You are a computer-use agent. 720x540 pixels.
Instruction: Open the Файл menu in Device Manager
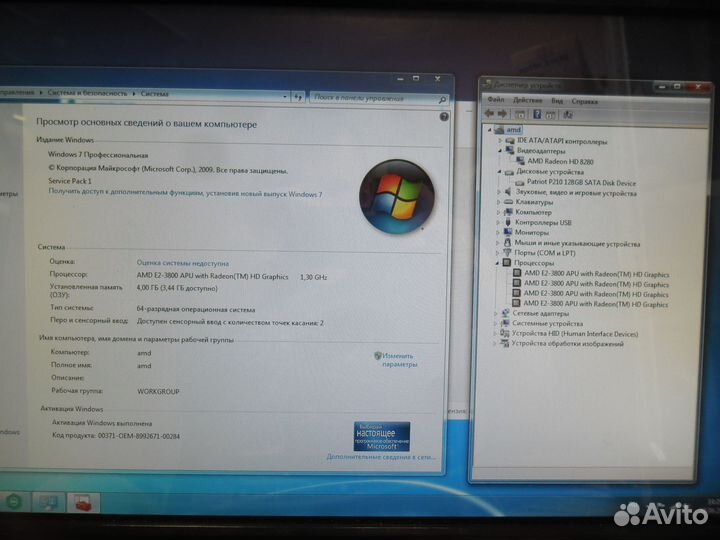[x=496, y=99]
